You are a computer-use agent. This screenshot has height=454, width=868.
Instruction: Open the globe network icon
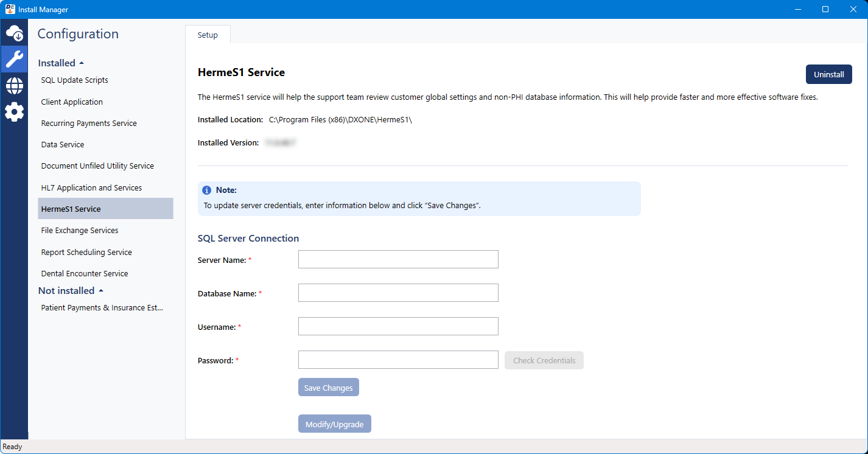click(x=14, y=86)
